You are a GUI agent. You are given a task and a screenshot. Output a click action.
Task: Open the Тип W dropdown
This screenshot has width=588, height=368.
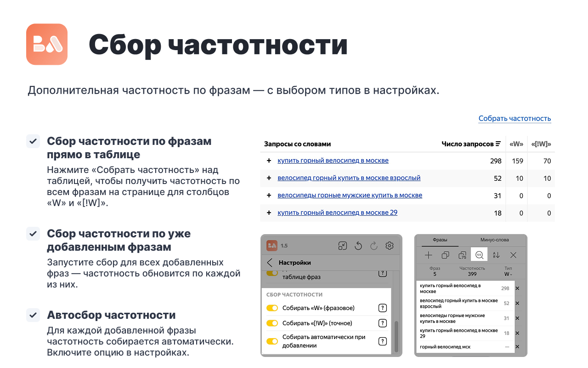pyautogui.click(x=508, y=274)
